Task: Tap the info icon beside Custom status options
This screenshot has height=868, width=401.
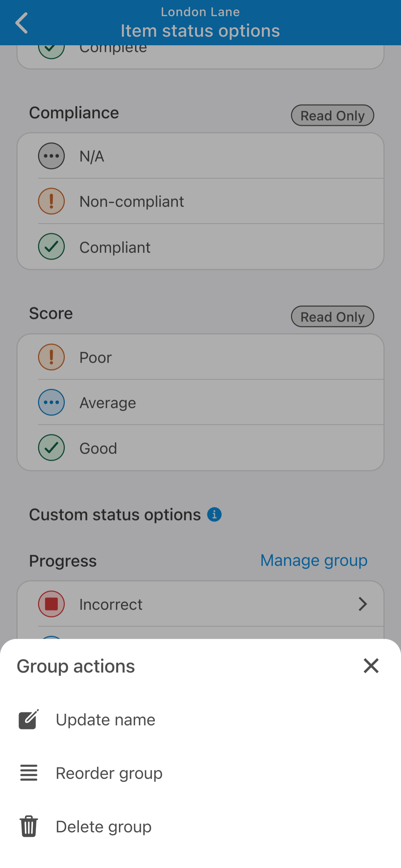Action: 215,515
